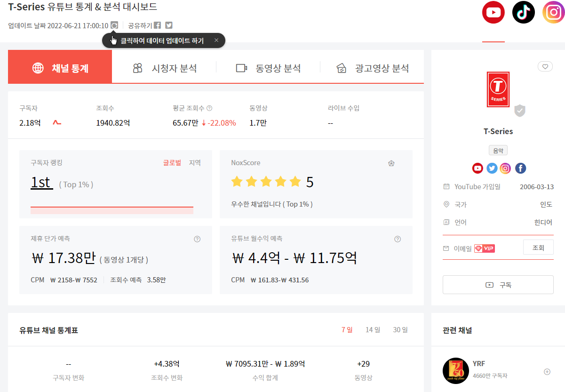Click the 조회 email lookup button
Screen dimensions: 565x392
coord(538,248)
